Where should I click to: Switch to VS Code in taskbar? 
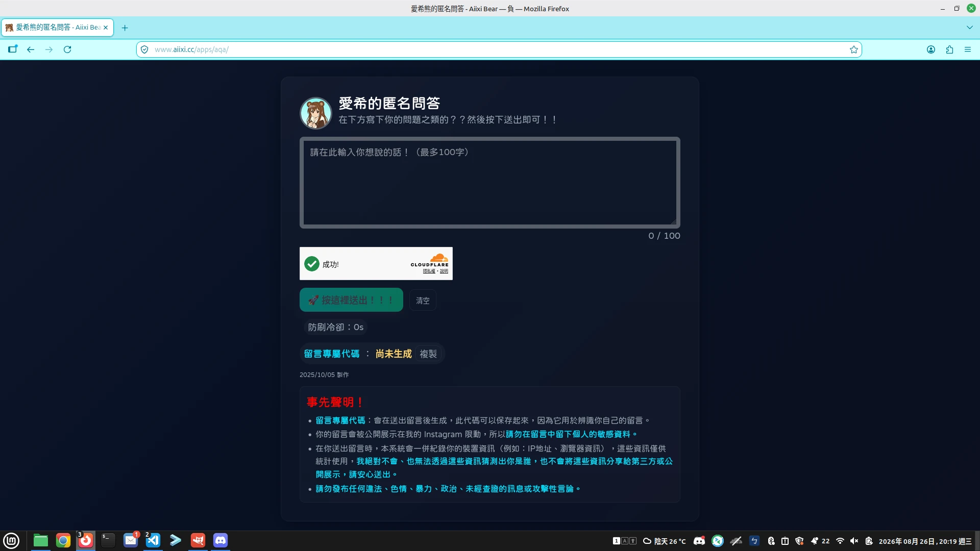tap(153, 540)
